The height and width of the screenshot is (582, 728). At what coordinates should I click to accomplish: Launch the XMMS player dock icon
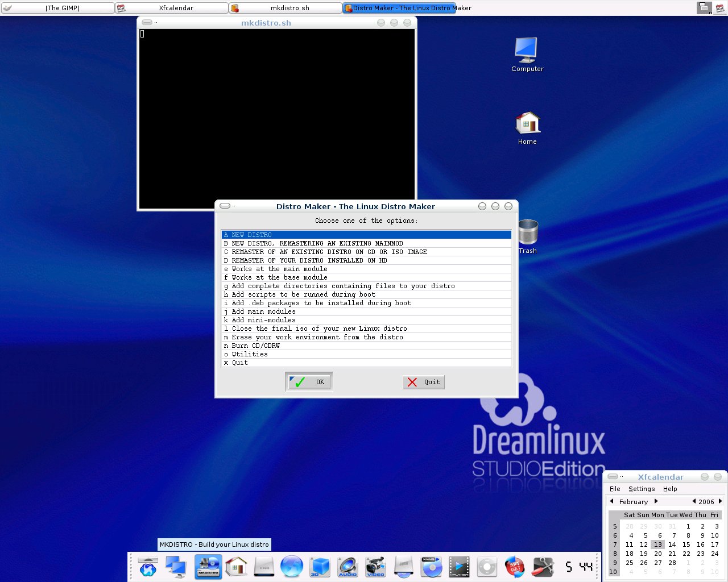[431, 567]
